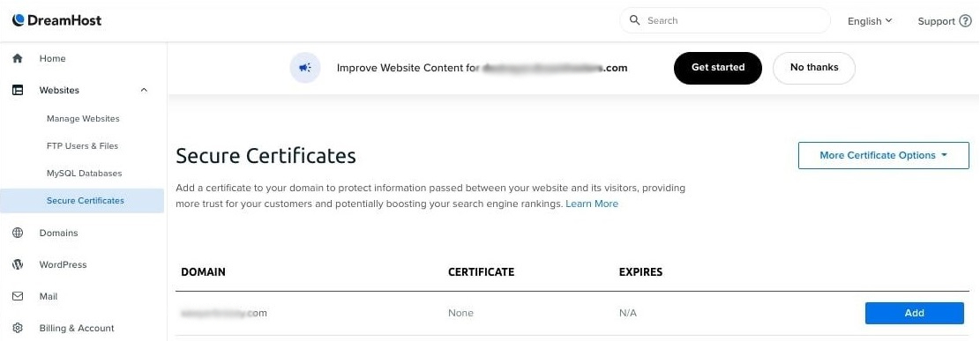Expand More Certificate Options dropdown
The image size is (980, 341).
click(x=883, y=155)
